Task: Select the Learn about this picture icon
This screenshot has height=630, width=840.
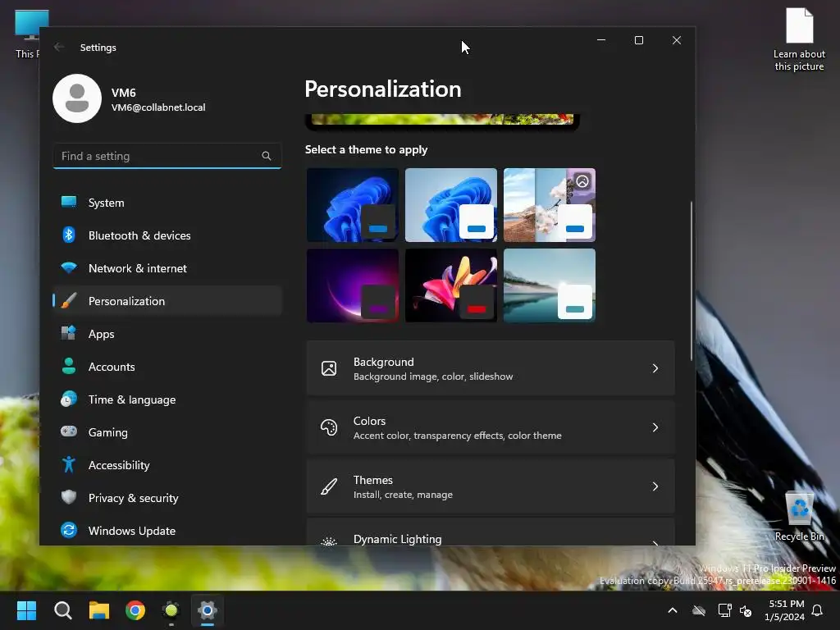Action: click(x=799, y=39)
